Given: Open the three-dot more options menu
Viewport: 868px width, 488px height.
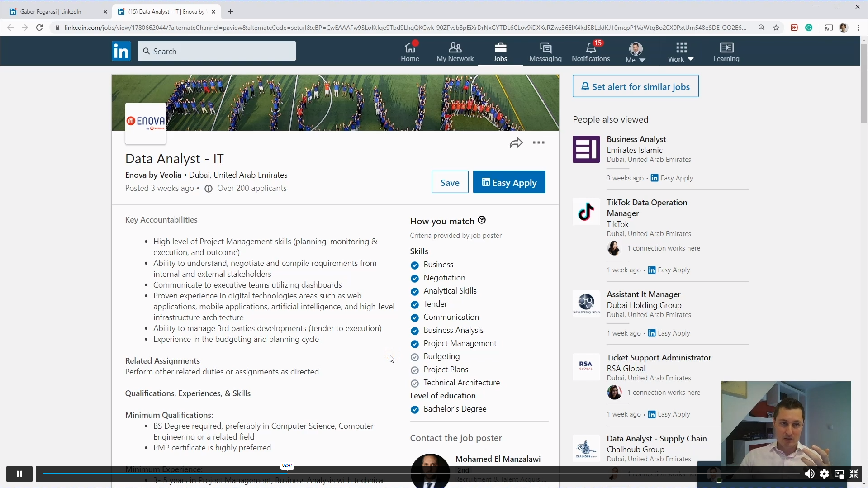Looking at the screenshot, I should (x=539, y=142).
